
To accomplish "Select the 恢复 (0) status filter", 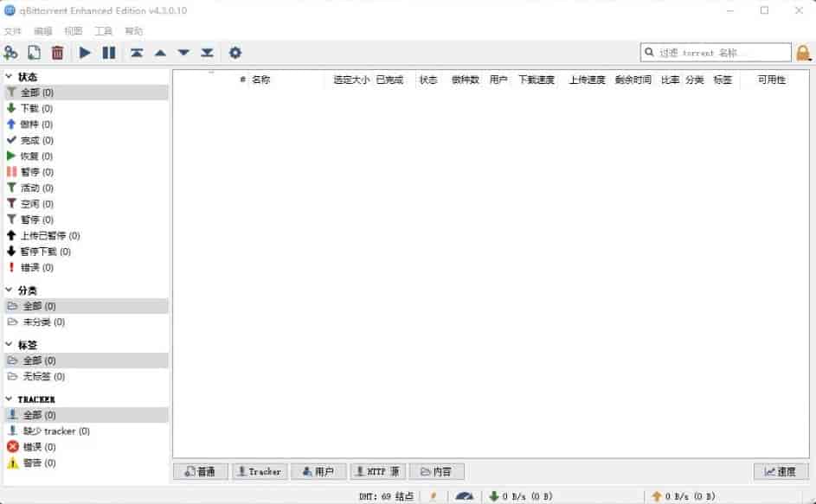I will click(87, 156).
